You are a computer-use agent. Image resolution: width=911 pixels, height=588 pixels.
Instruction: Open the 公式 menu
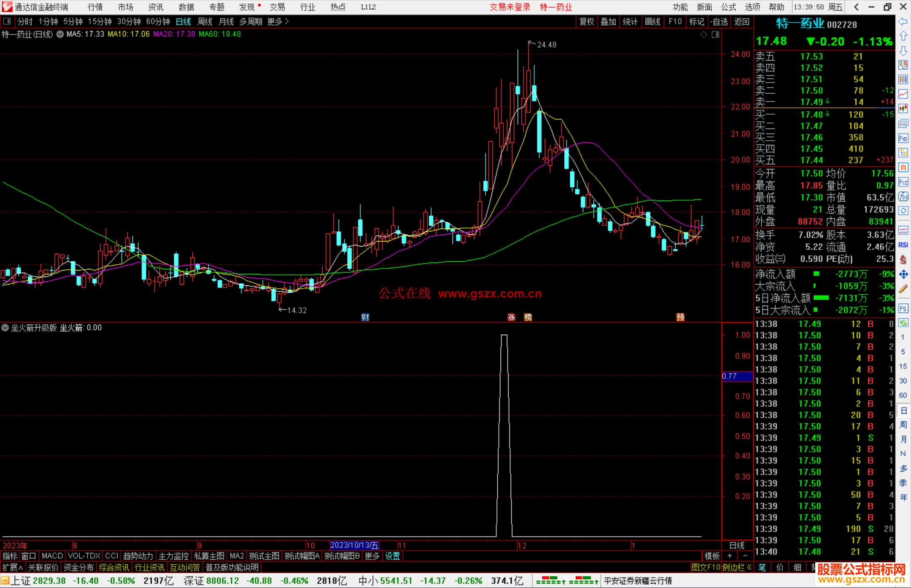point(728,7)
